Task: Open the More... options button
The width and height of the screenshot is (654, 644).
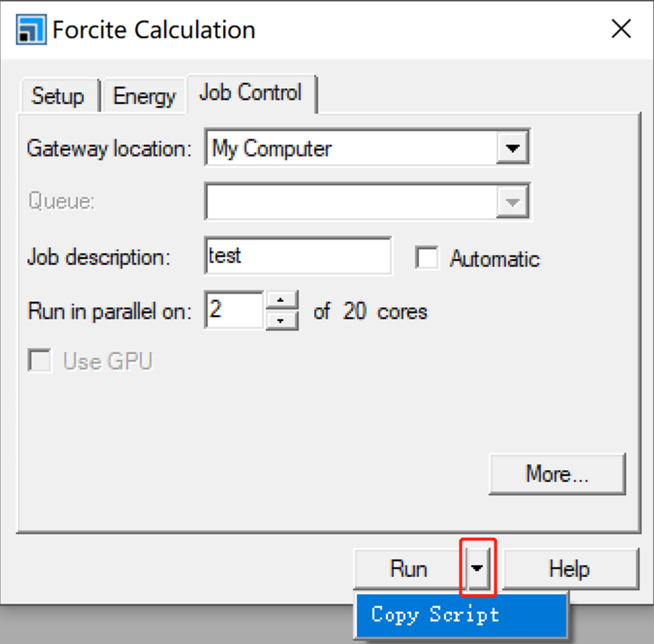Action: click(557, 474)
